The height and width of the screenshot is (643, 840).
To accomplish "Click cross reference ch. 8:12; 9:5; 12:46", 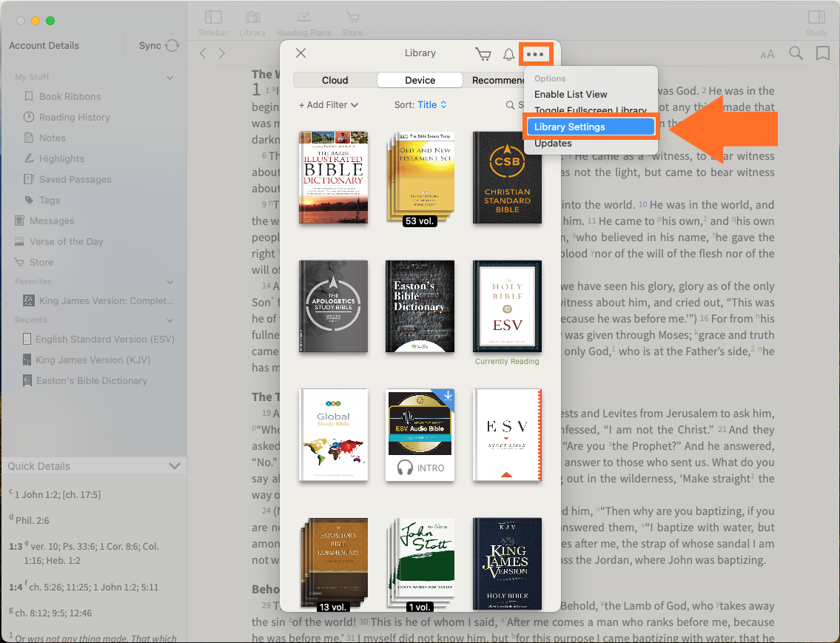I will 53,613.
